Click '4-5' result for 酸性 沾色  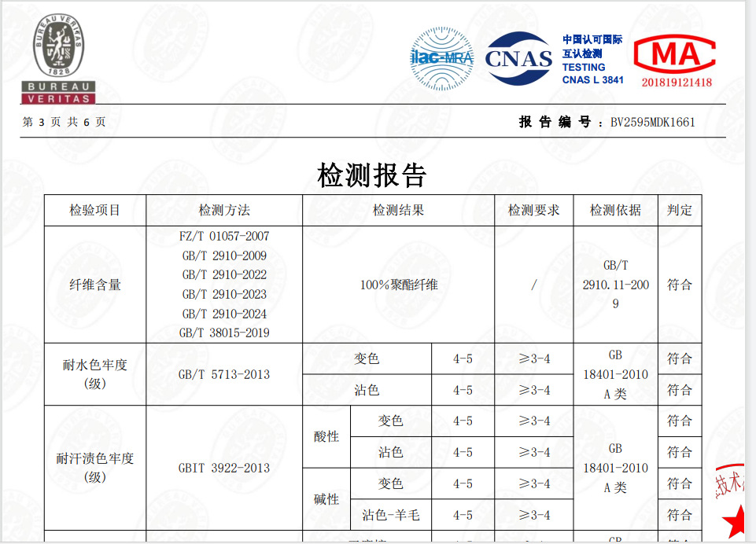point(463,453)
